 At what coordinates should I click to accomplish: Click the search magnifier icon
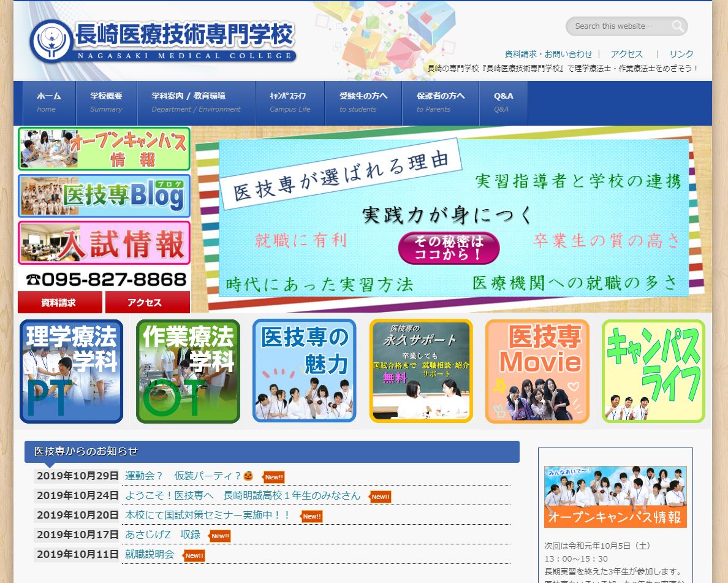(677, 26)
